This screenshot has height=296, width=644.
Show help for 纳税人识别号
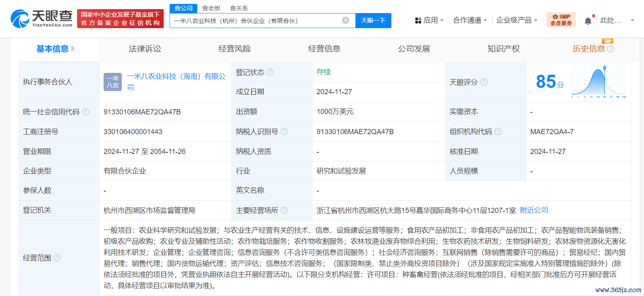(284, 131)
